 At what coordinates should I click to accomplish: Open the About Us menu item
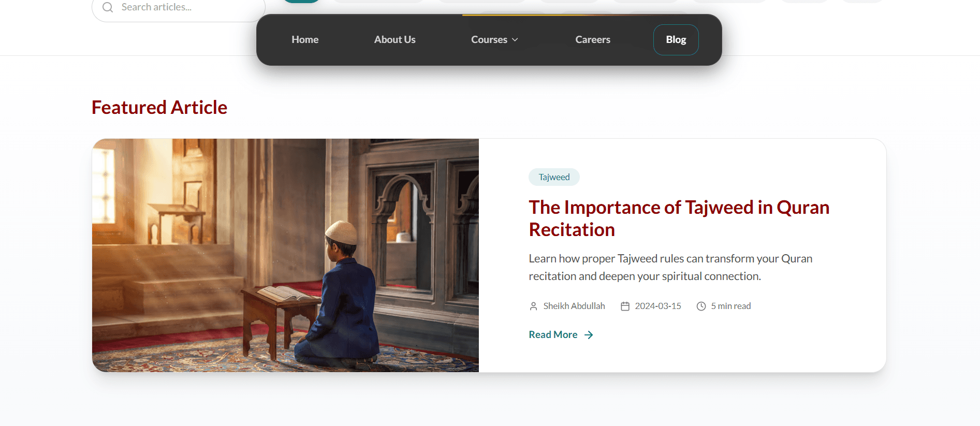(394, 40)
